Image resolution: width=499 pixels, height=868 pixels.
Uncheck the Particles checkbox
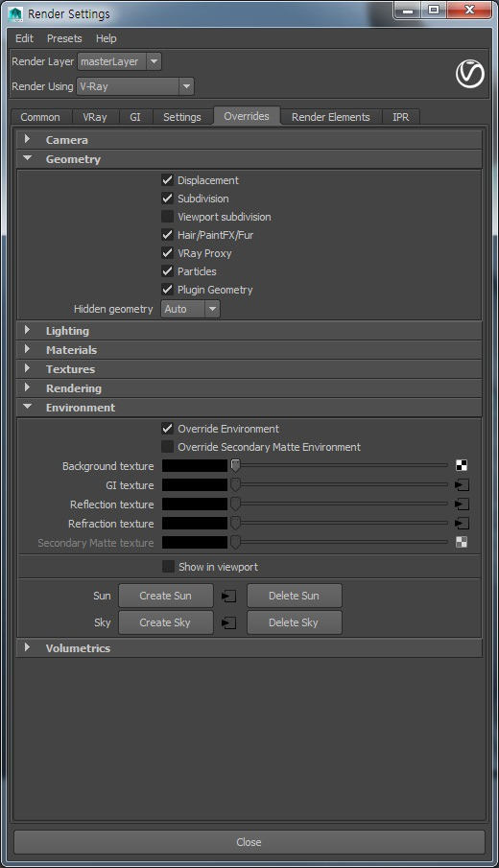[167, 271]
